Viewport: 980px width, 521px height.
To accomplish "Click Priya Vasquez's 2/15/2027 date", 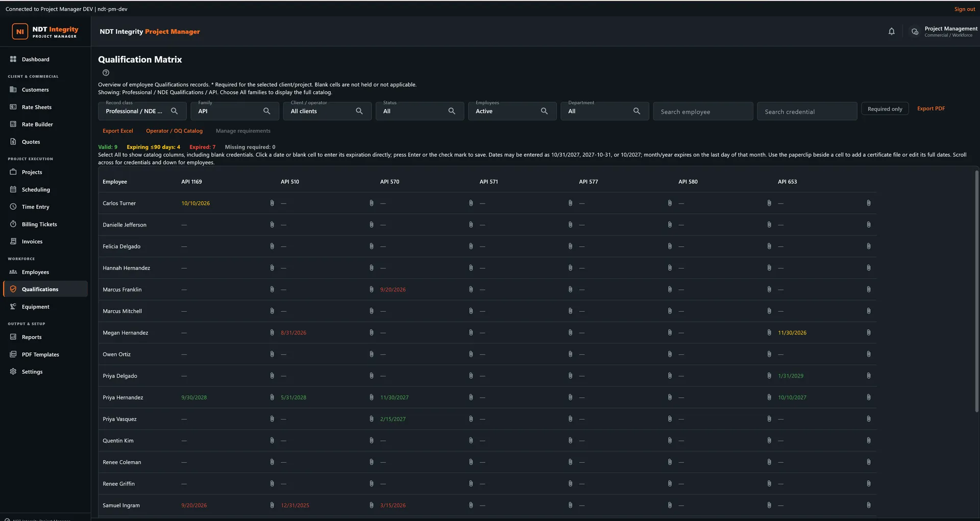I will [x=393, y=419].
